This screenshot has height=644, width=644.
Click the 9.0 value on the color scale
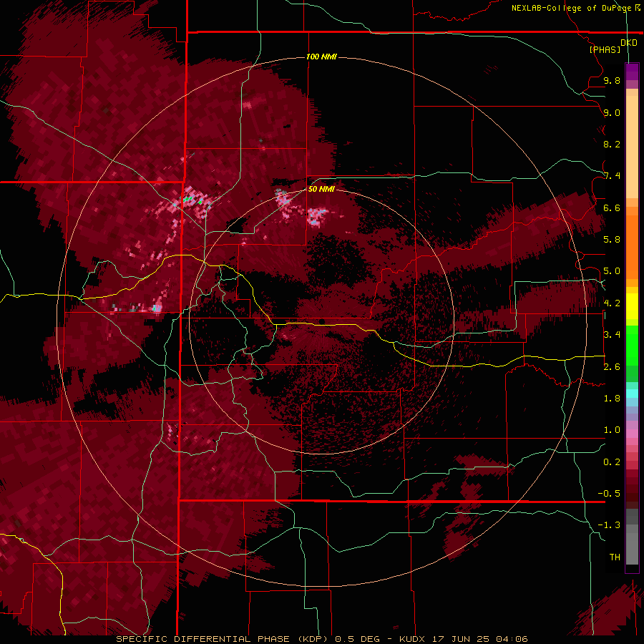click(612, 112)
